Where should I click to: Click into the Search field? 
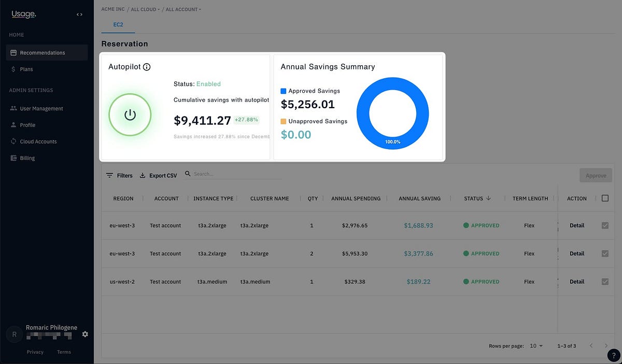237,174
